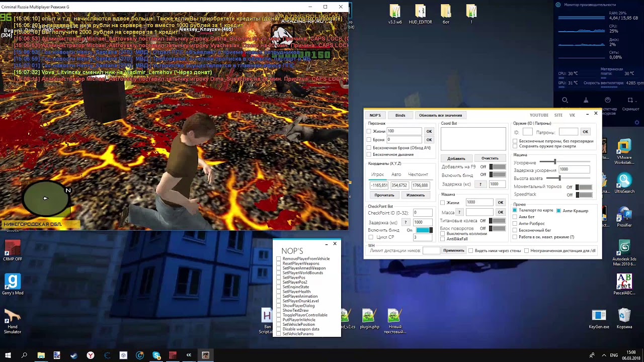Screen dimensions: 644x362
Task: Open KeyGen.exe on the desktop
Action: (599, 319)
